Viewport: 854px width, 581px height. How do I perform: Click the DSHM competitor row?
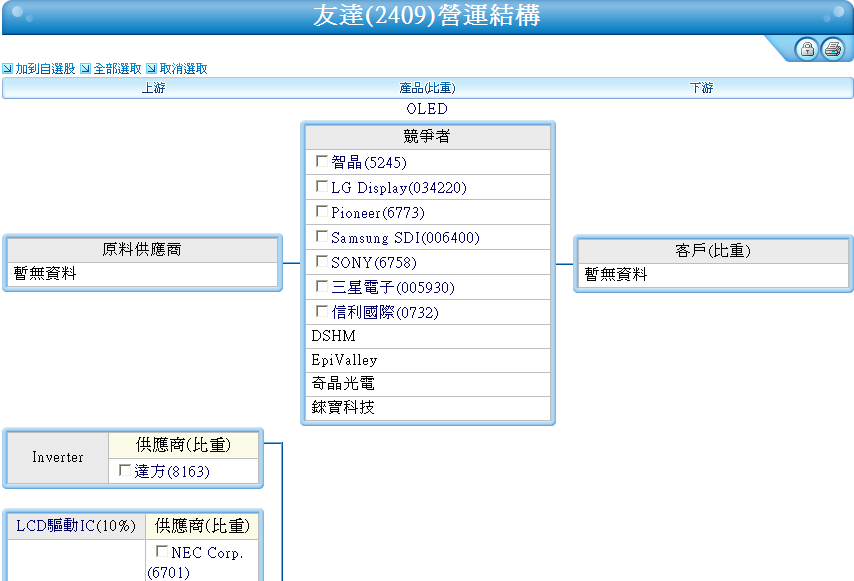pos(428,337)
